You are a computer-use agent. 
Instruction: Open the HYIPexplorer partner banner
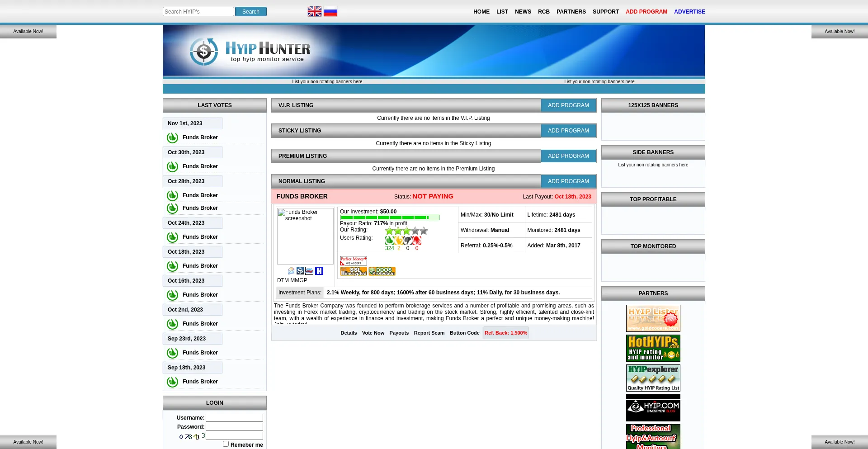[x=653, y=378]
